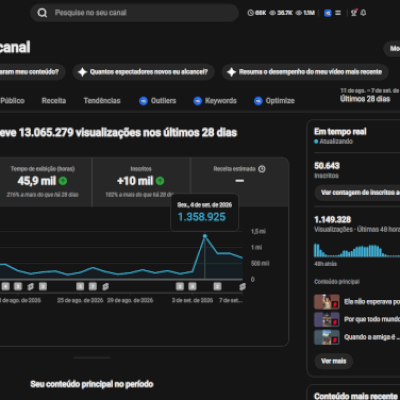The height and width of the screenshot is (400, 400).
Task: Click the title Quando a amiga é...
Action: coord(371,337)
